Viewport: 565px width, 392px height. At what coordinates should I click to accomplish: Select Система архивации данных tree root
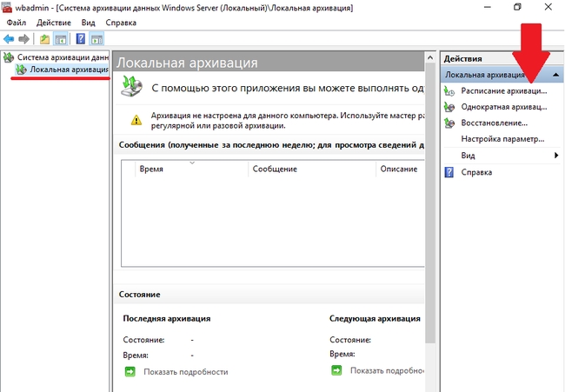point(63,57)
